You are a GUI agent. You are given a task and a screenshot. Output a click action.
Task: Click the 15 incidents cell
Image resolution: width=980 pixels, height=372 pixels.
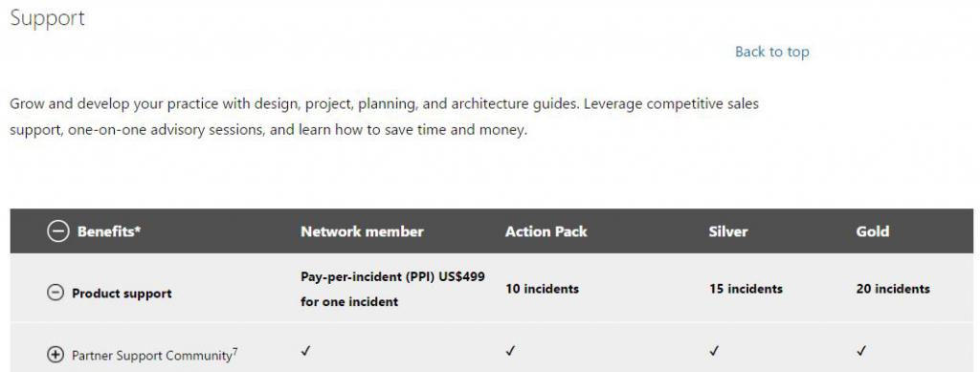coord(746,289)
